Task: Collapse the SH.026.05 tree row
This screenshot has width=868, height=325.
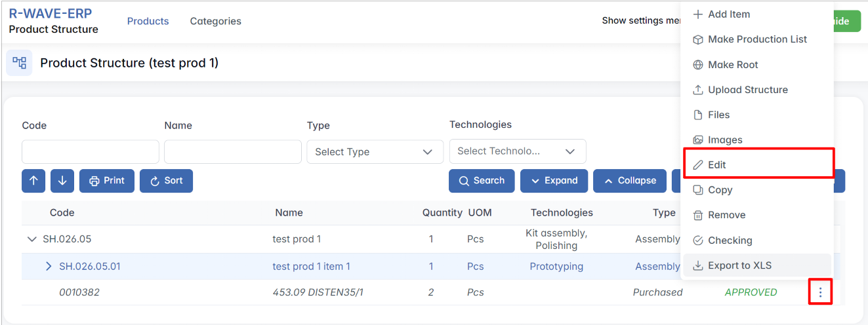Action: pos(31,239)
